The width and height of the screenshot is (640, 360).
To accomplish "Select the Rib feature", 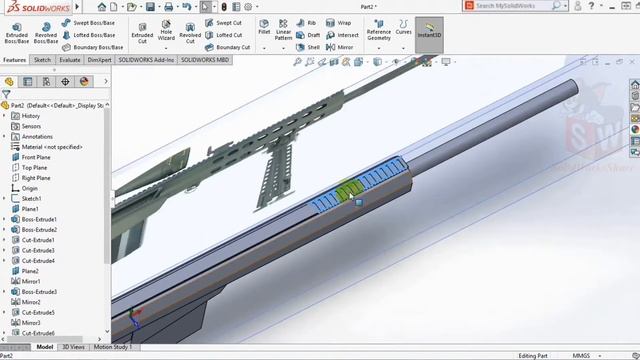I will point(307,23).
